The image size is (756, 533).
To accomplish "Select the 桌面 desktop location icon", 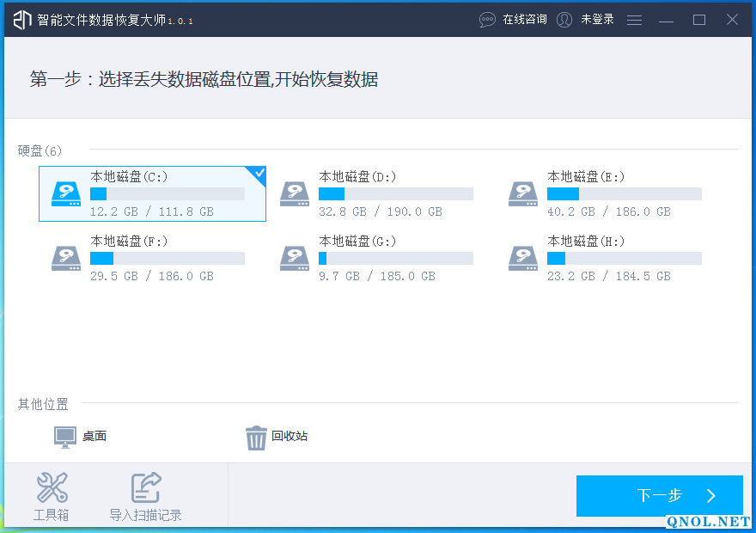I will [x=65, y=437].
